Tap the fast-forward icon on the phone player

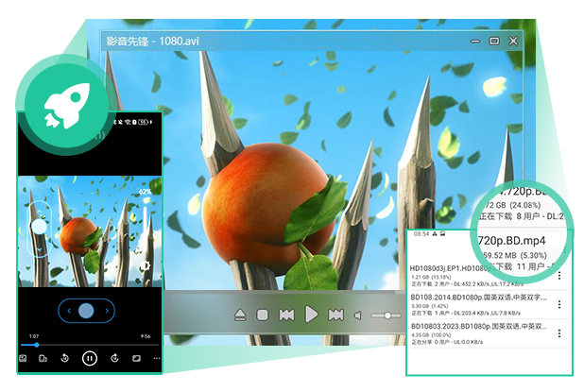pyautogui.click(x=114, y=358)
